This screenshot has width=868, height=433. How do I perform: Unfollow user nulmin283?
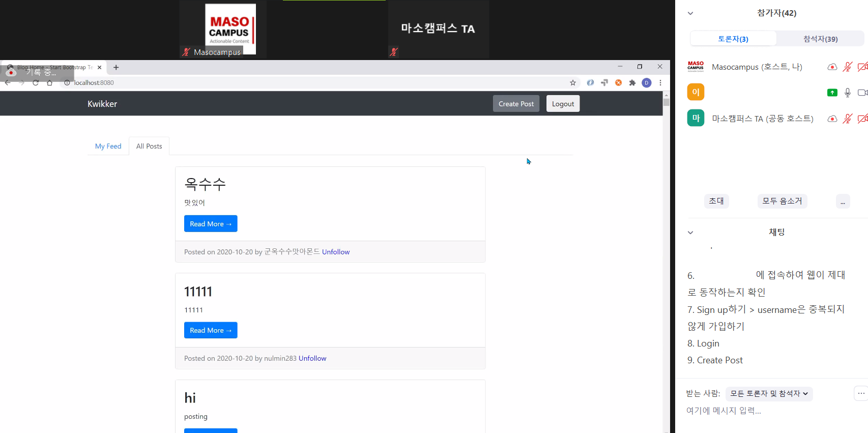[x=312, y=358]
